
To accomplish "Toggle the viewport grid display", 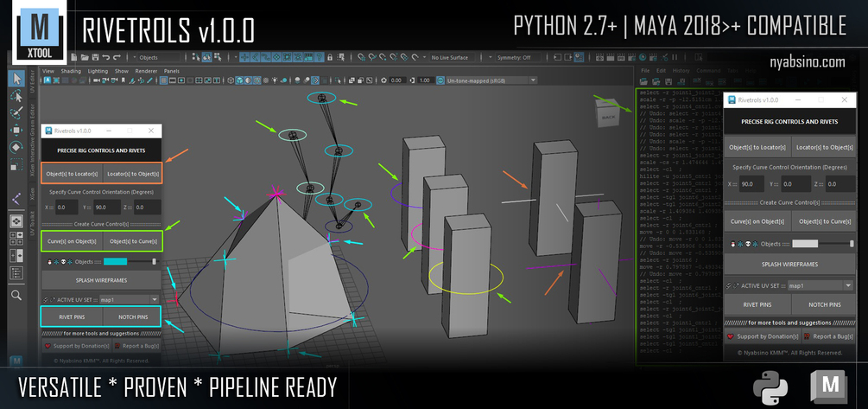I will coord(164,80).
